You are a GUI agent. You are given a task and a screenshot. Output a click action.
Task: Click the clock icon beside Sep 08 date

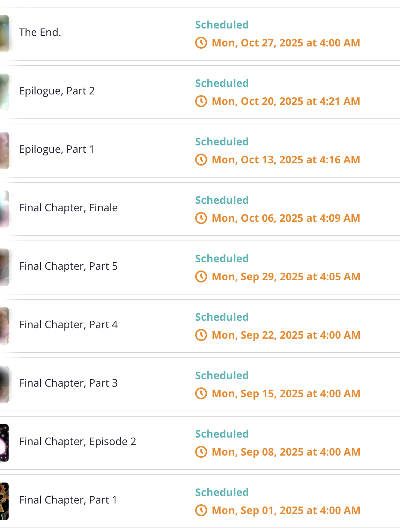click(201, 452)
